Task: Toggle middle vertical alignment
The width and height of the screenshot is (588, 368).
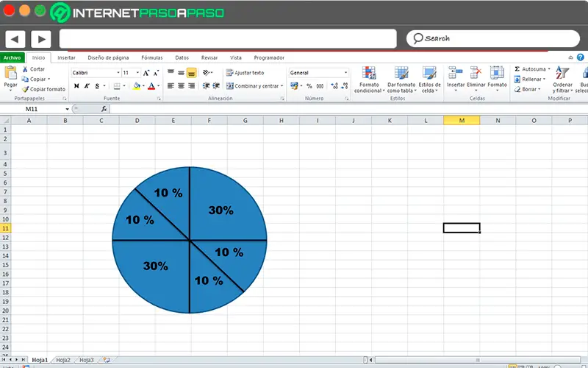Action: click(x=181, y=72)
